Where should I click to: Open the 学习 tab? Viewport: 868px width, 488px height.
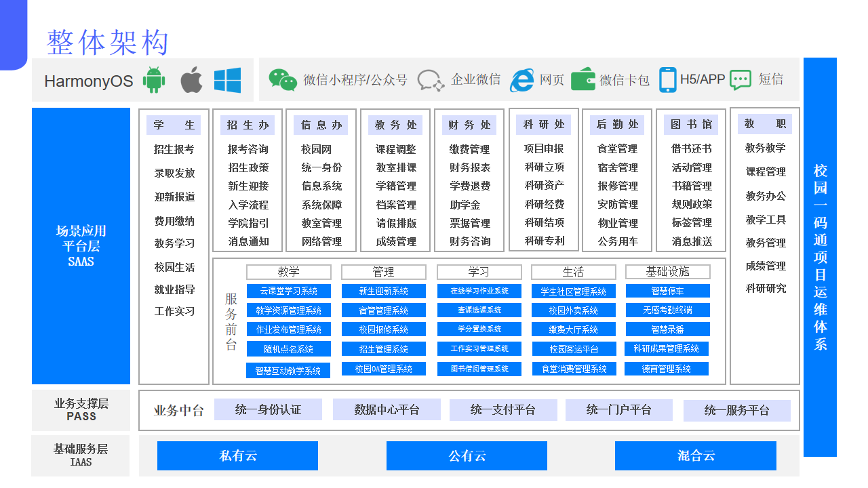tap(479, 272)
